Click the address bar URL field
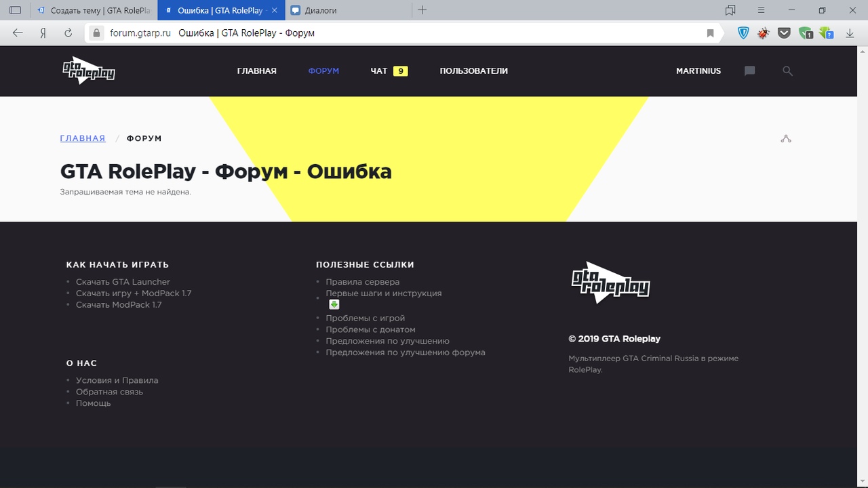868x488 pixels. pos(407,33)
